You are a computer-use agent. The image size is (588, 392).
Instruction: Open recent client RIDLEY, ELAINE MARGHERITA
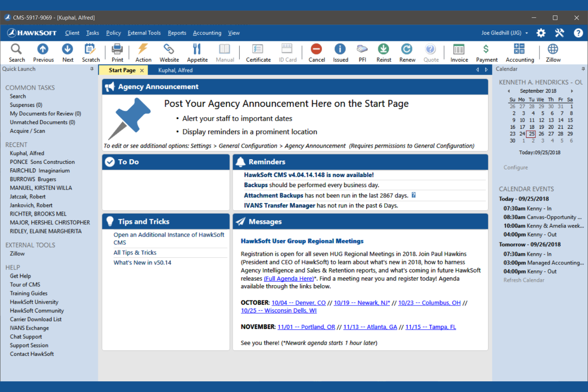point(46,231)
